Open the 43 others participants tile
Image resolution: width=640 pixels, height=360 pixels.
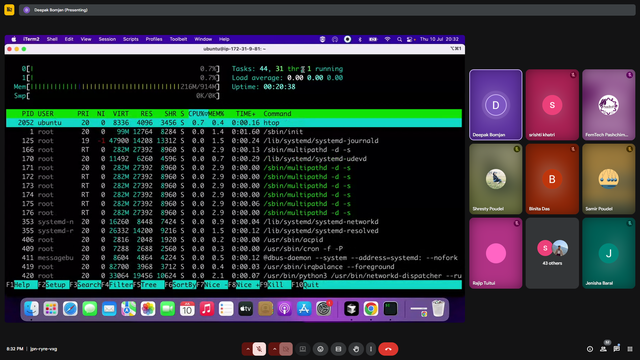552,253
